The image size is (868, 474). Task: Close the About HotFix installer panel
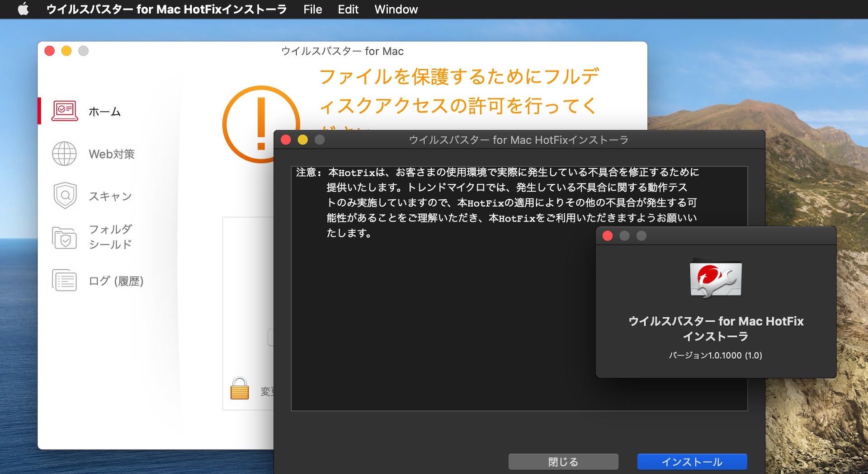[608, 236]
